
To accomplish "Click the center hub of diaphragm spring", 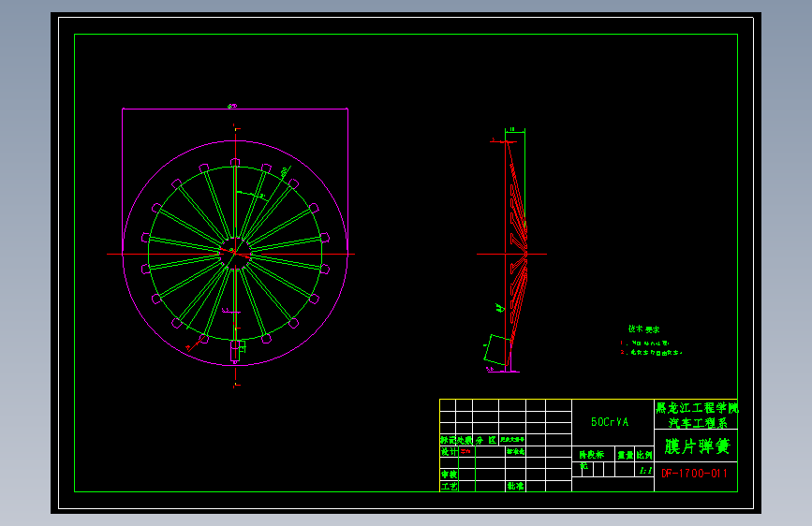I will coord(235,254).
